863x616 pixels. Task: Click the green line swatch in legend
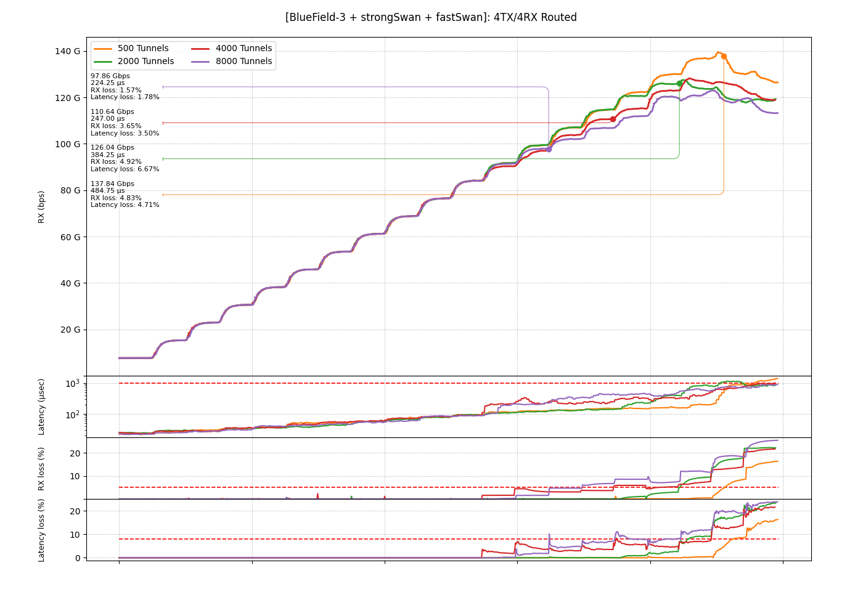[103, 61]
